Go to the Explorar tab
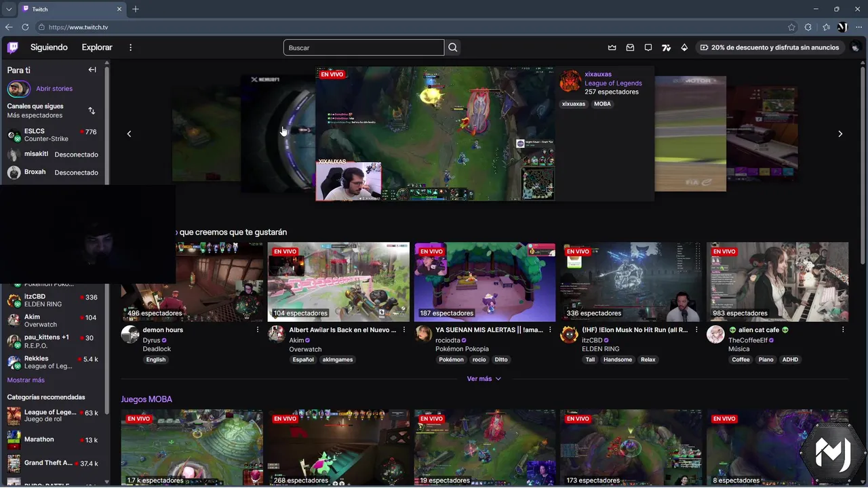 click(x=97, y=47)
